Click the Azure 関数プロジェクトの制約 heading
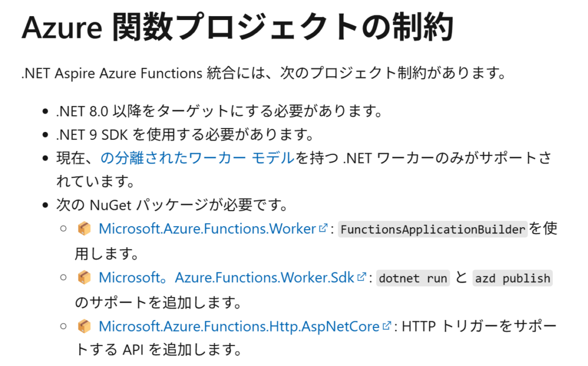 click(238, 27)
